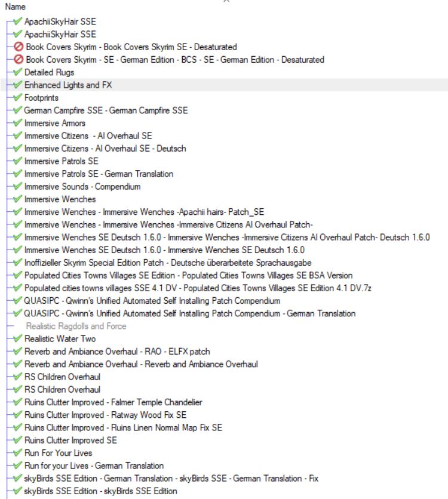Click the checkmark of the Apachii hairs Patch_SE row
Viewport: 448px width, 499px height.
click(x=18, y=212)
